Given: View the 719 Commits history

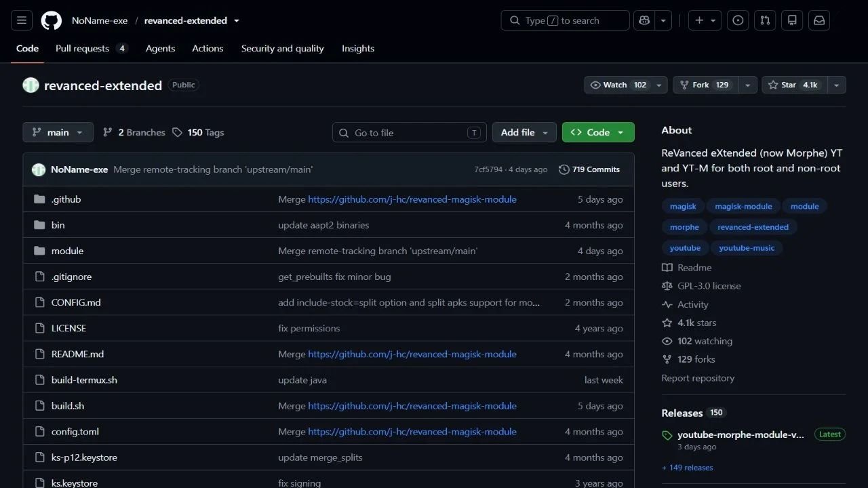Looking at the screenshot, I should point(589,169).
